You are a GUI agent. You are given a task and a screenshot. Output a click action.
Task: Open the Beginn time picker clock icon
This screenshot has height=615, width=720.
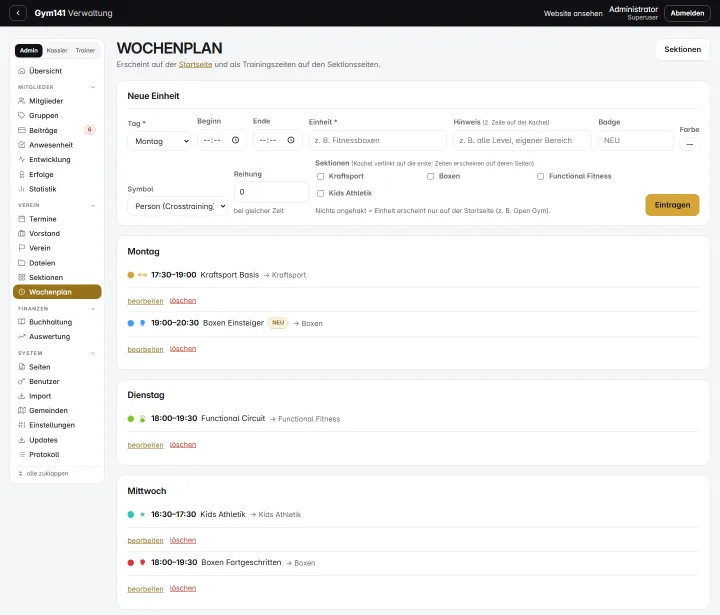point(235,140)
